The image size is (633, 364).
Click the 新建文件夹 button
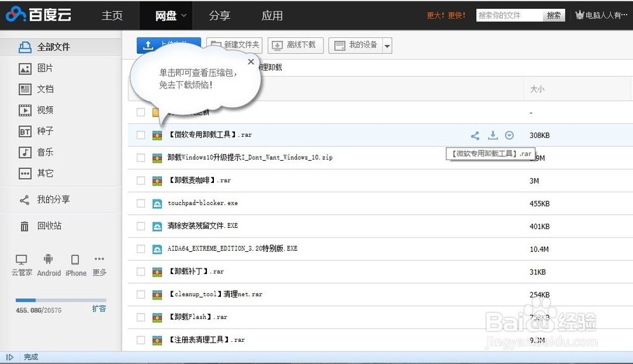234,45
